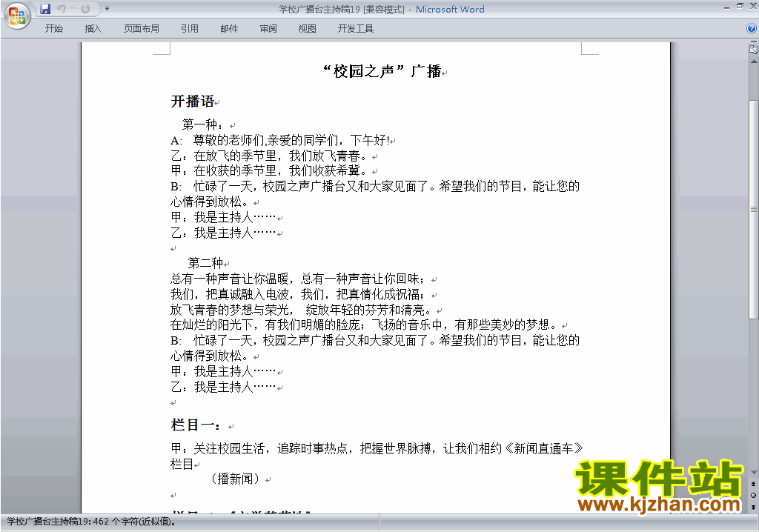
Task: Open the Office Button menu
Action: [x=17, y=16]
